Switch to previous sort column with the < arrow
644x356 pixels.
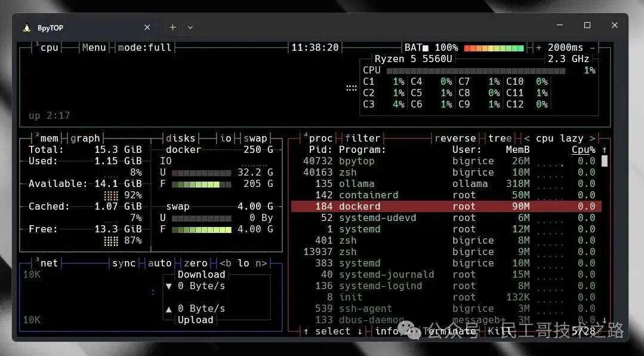[x=527, y=139]
